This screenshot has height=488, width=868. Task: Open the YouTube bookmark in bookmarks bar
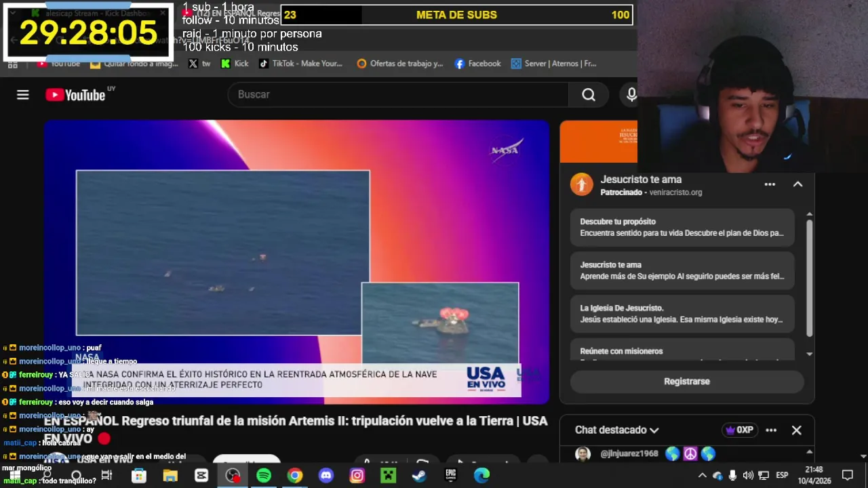coord(60,64)
